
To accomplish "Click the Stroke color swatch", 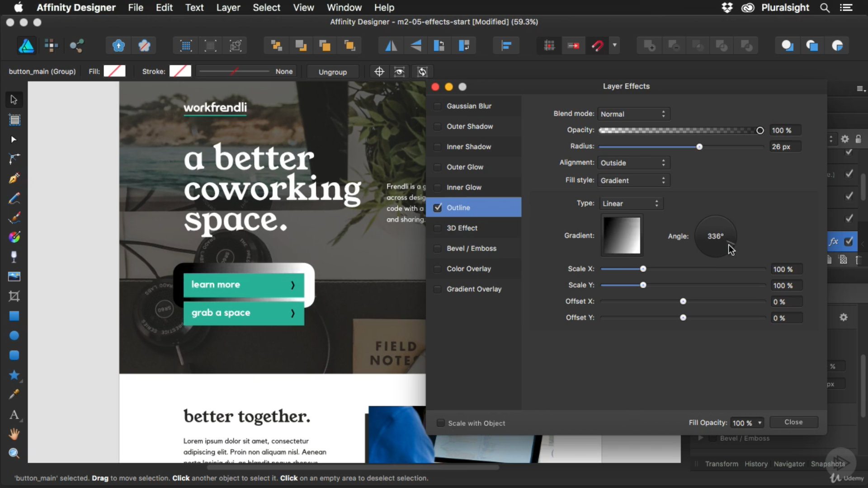I will 180,71.
